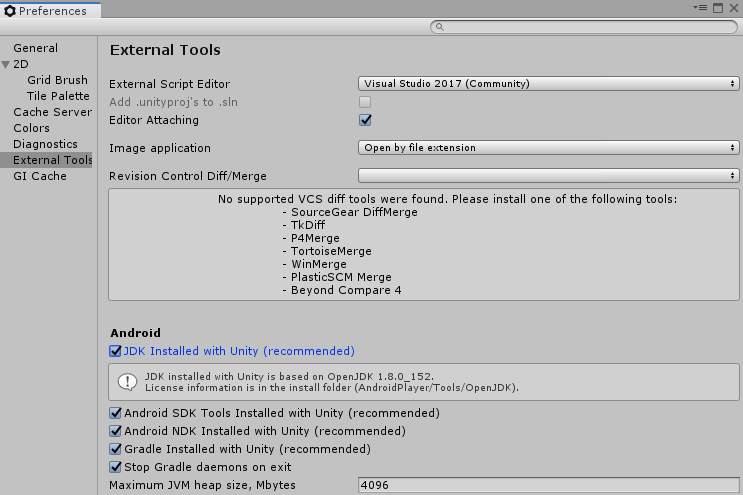Click Beyond Compare 4 in tools list
The image size is (743, 495).
346,290
